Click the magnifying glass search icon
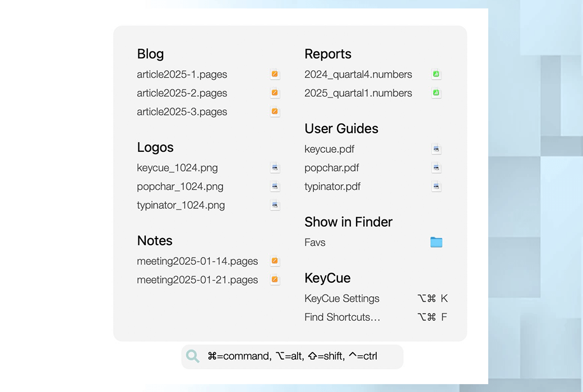The height and width of the screenshot is (392, 583). click(x=193, y=356)
